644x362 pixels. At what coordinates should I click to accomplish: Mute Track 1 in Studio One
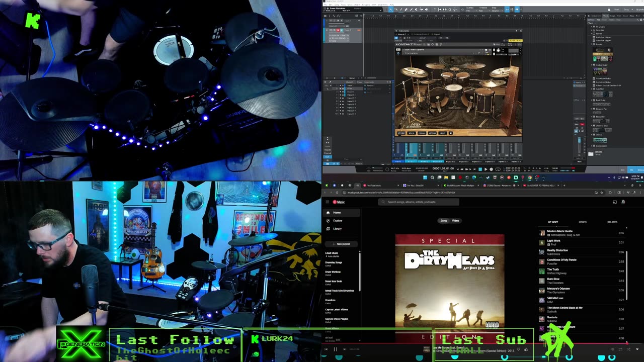click(x=331, y=21)
